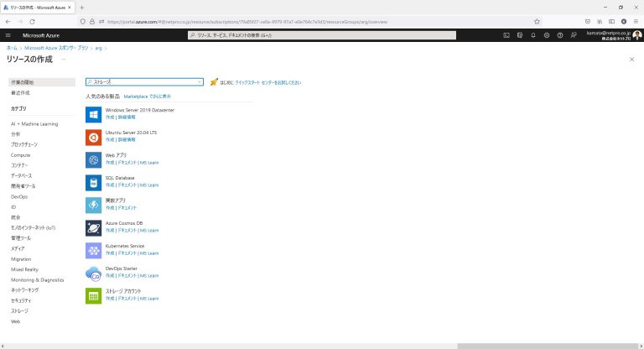Viewport: 644px width, 349px height.
Task: Click the Windows Server 2019 Datacenter icon
Action: (93, 113)
